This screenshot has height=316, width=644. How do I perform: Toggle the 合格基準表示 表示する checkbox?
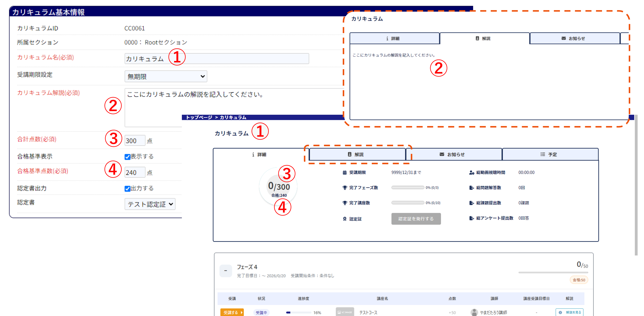point(127,157)
